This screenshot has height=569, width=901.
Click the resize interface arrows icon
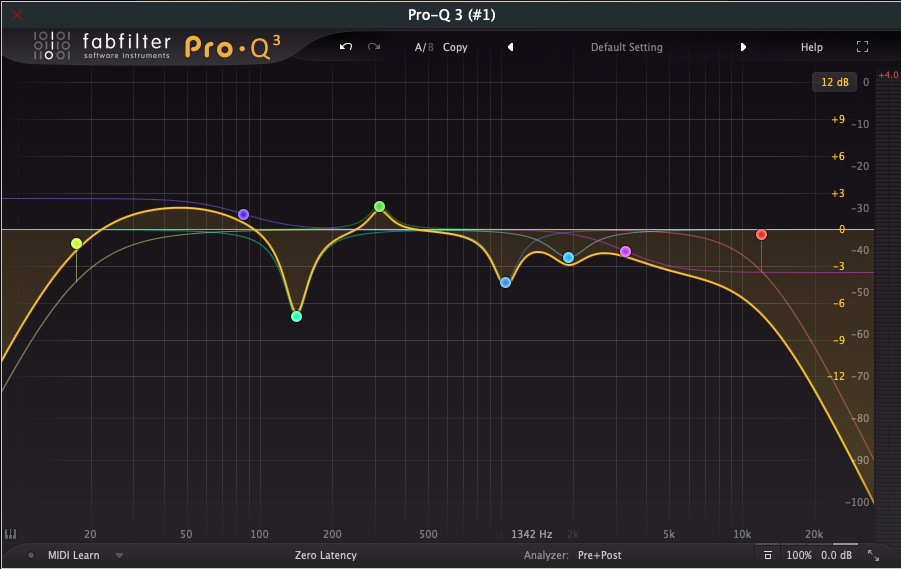click(873, 555)
